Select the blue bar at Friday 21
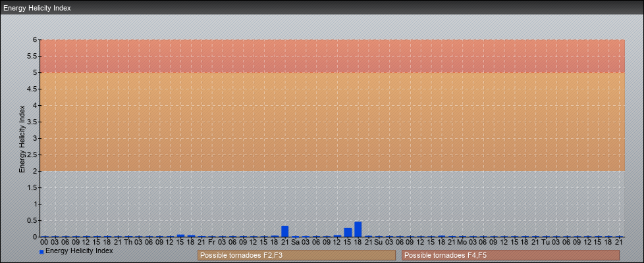The image size is (644, 263). [284, 231]
